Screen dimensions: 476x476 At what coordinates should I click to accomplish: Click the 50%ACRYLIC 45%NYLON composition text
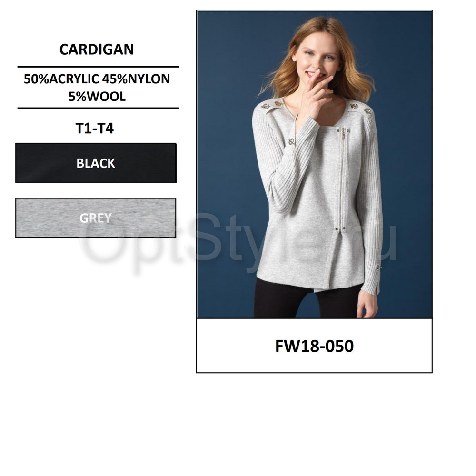coord(97,79)
